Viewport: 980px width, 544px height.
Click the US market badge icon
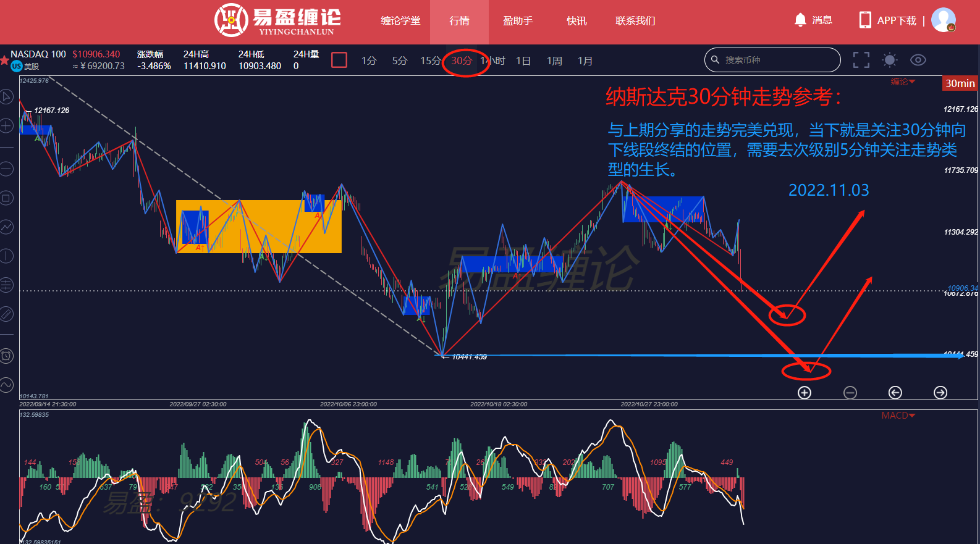[x=17, y=66]
